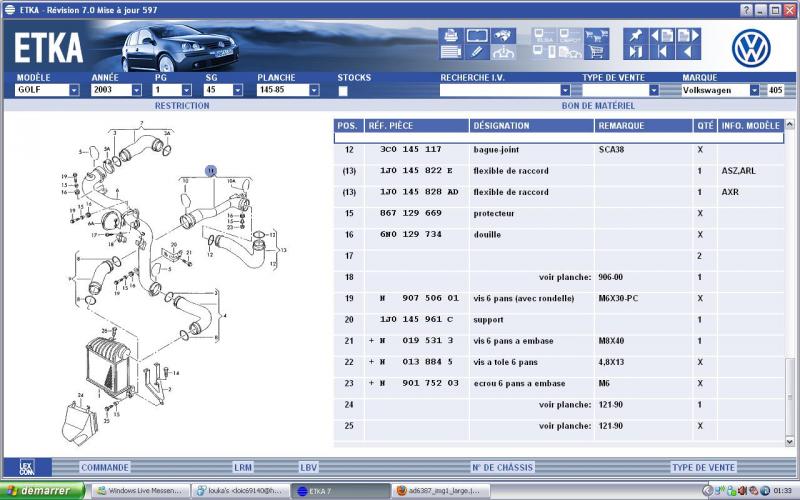Viewport: 800px width, 500px height.
Task: Click the printer icon in the toolbar
Action: 451,36
